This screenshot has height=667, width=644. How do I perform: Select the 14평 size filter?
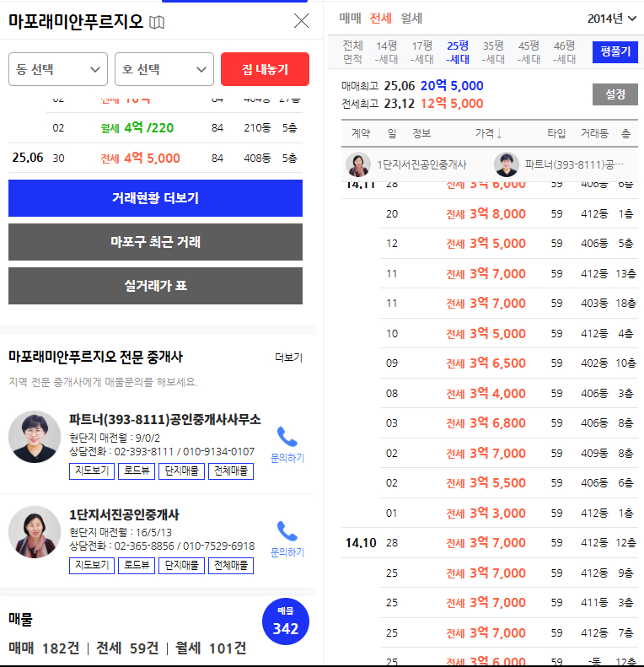386,52
